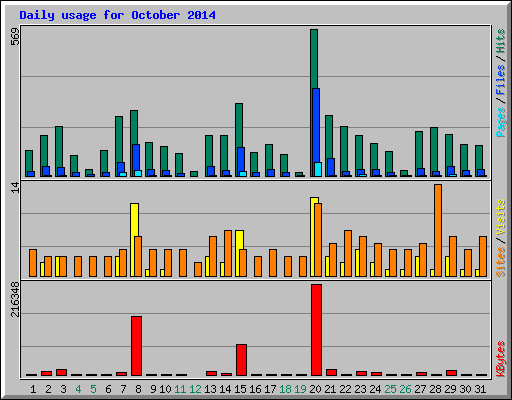
Task: Click the 'Hits' legend label
Action: 500,41
